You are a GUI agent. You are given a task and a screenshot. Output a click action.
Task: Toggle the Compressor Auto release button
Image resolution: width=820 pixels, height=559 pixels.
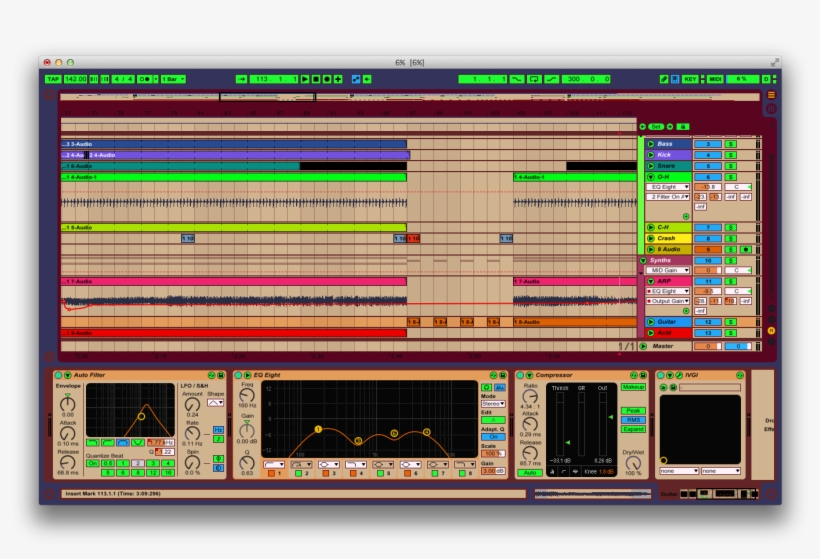(x=530, y=473)
